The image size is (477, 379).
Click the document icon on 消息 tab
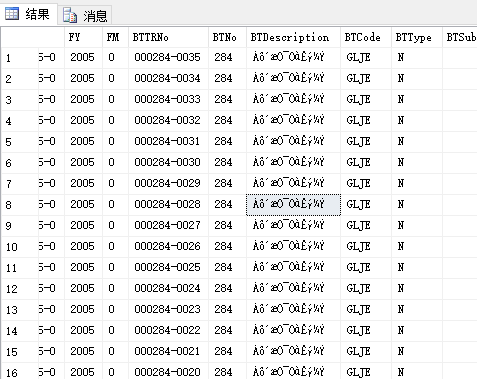pos(70,16)
